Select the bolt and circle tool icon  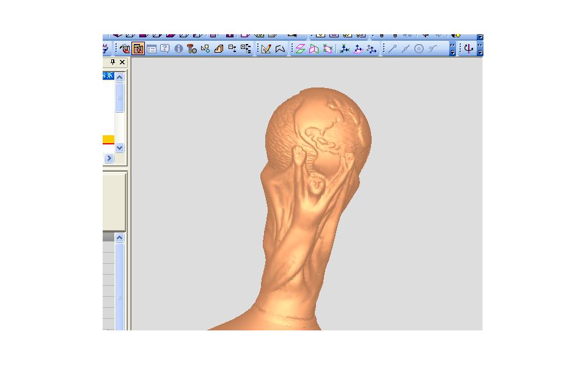click(192, 49)
